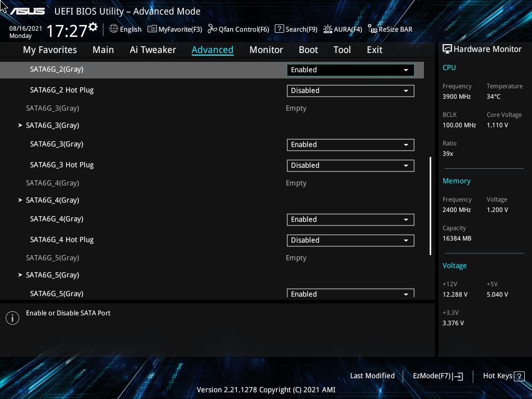Click the AURA light icon

(327, 29)
